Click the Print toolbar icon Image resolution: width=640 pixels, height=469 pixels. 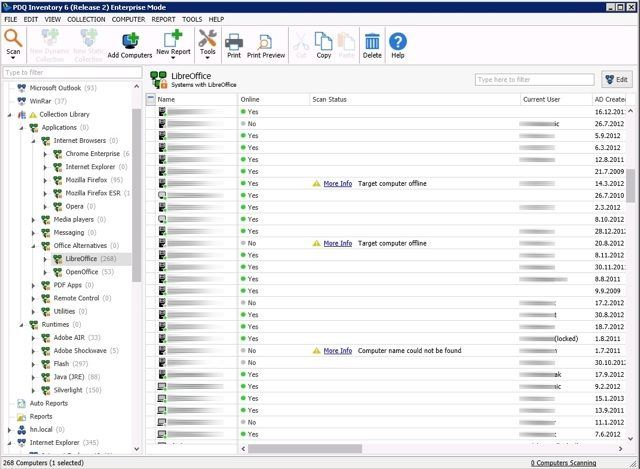point(234,42)
